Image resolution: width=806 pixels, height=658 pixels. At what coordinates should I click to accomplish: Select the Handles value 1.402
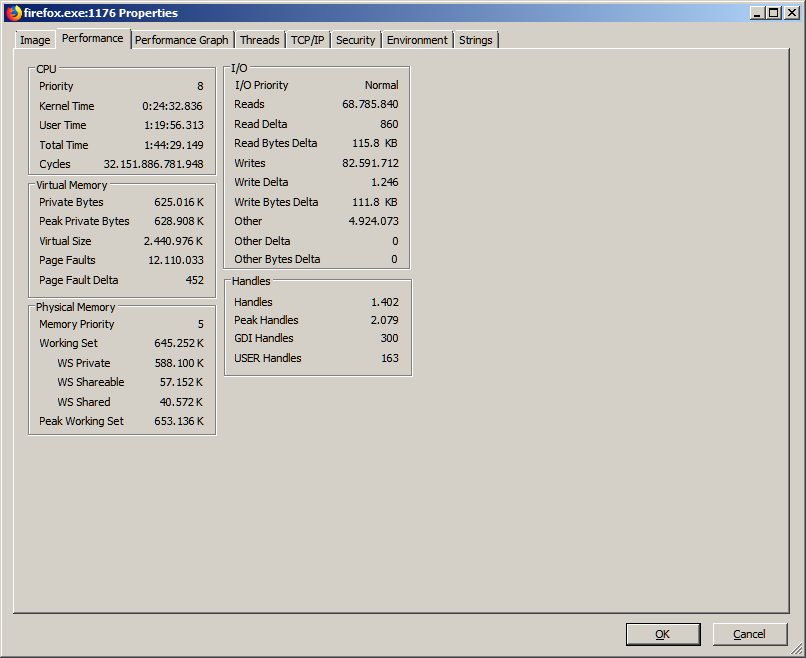pyautogui.click(x=384, y=302)
